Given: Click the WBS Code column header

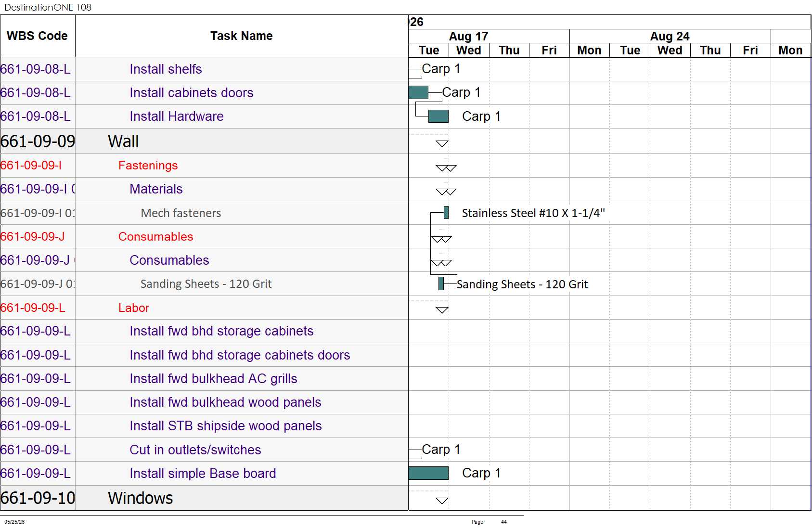Looking at the screenshot, I should coord(38,36).
